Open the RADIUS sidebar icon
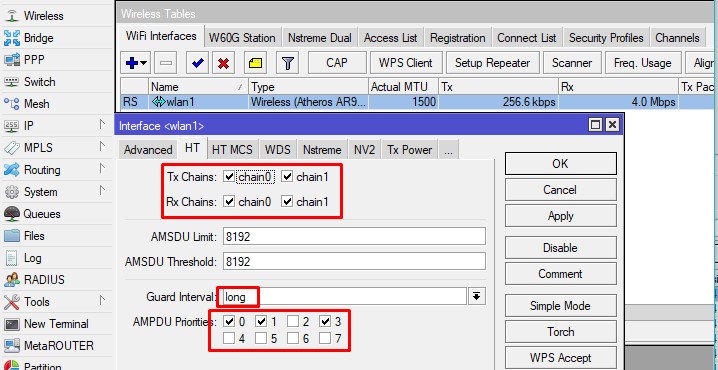 click(11, 279)
